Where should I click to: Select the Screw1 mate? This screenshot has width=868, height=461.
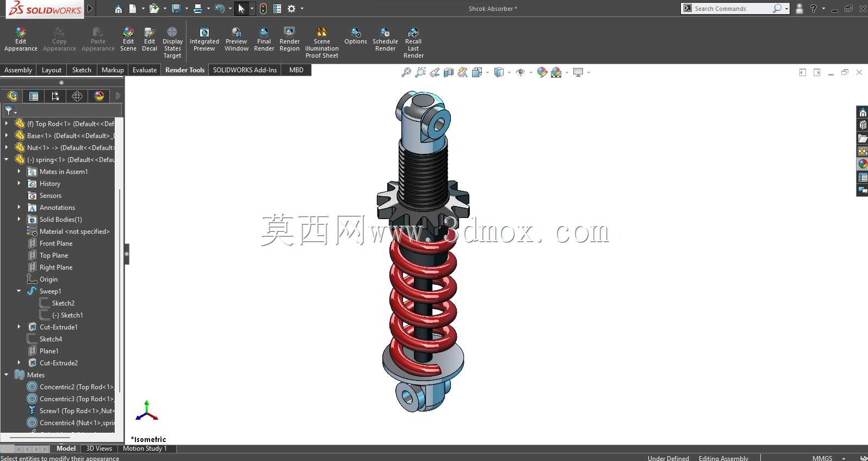point(76,411)
